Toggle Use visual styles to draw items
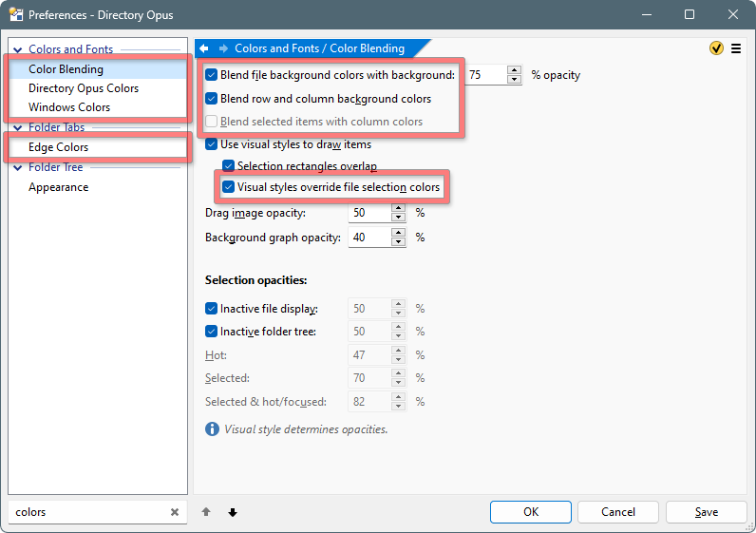Image resolution: width=756 pixels, height=533 pixels. [x=211, y=144]
